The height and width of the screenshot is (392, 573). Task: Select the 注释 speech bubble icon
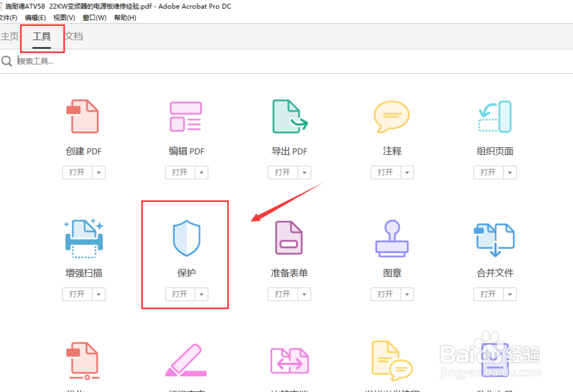click(x=392, y=116)
